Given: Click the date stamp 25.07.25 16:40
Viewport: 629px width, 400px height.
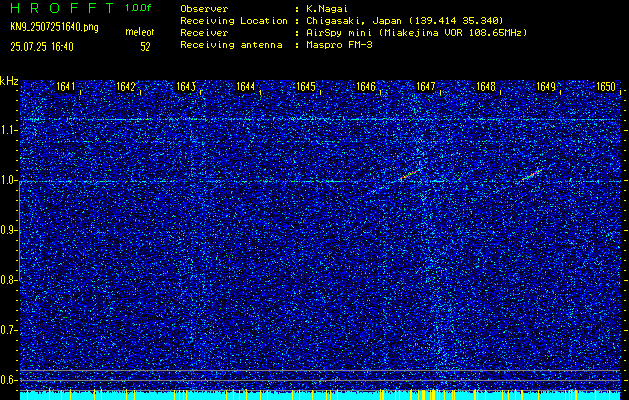Looking at the screenshot, I should click(x=42, y=47).
